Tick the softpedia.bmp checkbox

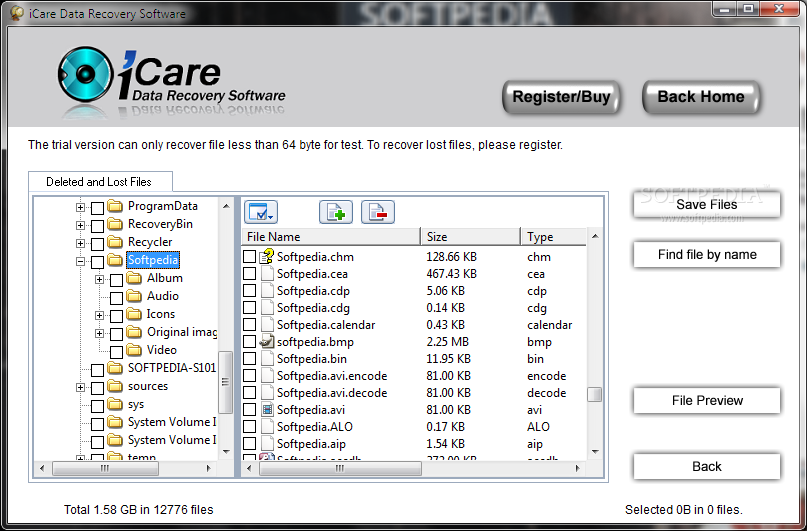click(x=250, y=342)
